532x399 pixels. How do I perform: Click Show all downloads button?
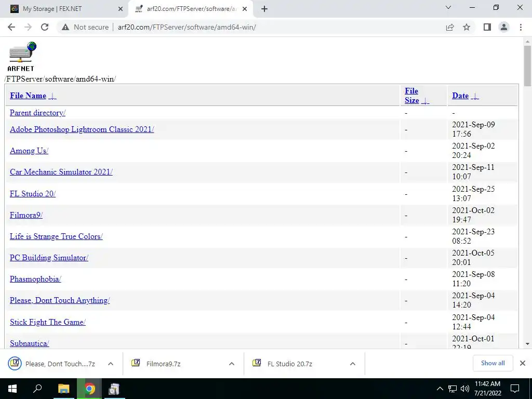click(x=493, y=363)
